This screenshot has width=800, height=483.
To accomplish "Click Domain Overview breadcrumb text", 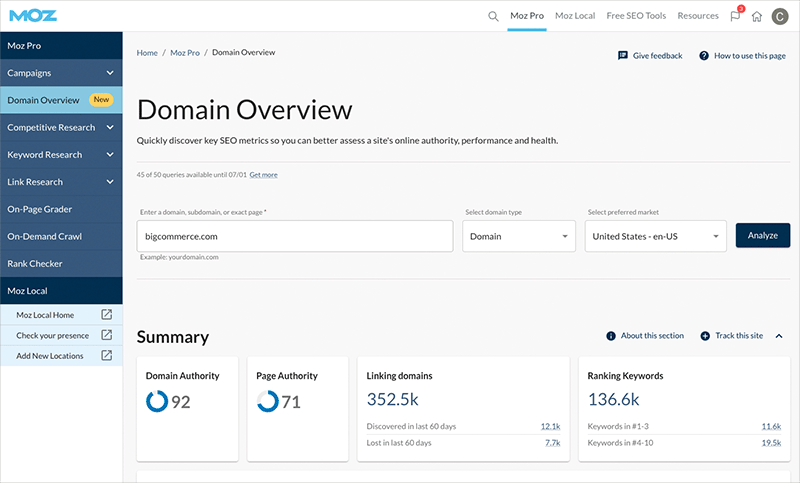I will 243,53.
